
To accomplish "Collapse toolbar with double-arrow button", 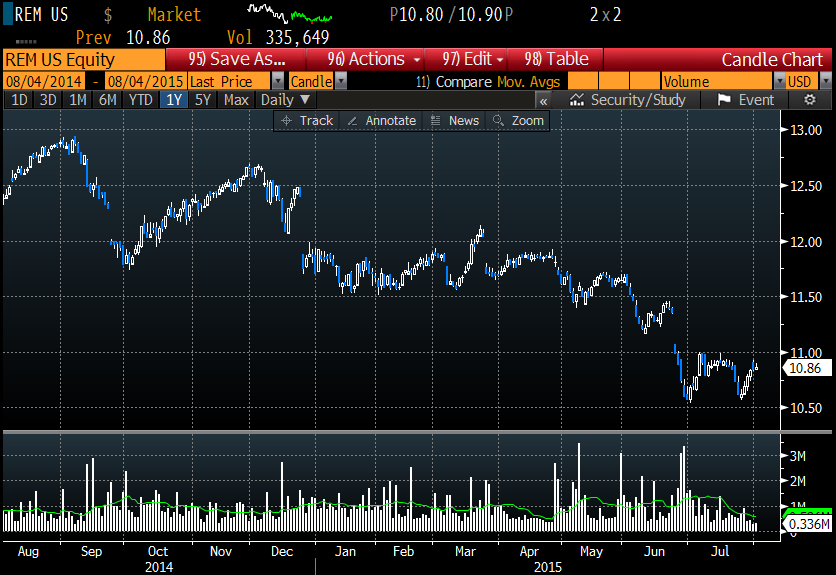I will [x=543, y=100].
